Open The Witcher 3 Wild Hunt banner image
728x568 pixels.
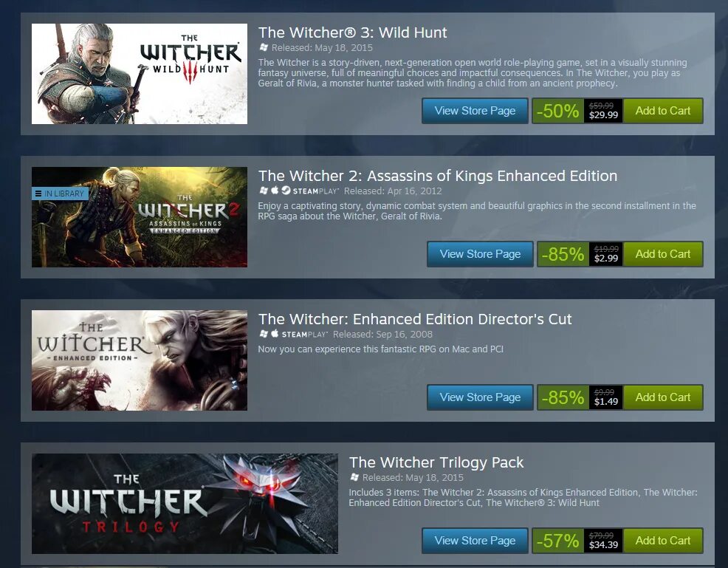(140, 74)
